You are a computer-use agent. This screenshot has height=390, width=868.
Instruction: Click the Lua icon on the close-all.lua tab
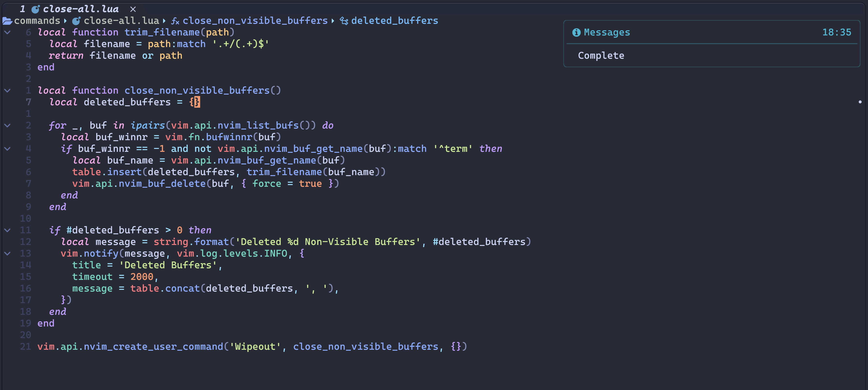(36, 9)
